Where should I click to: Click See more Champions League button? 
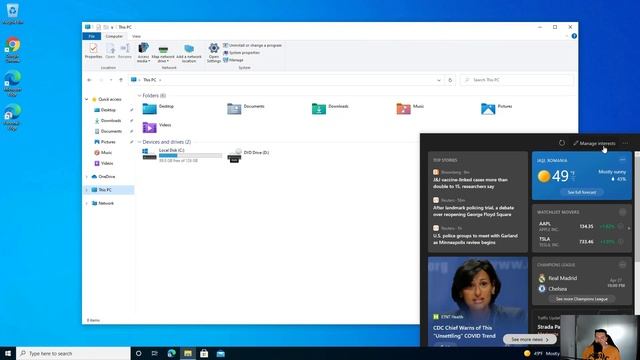(582, 299)
